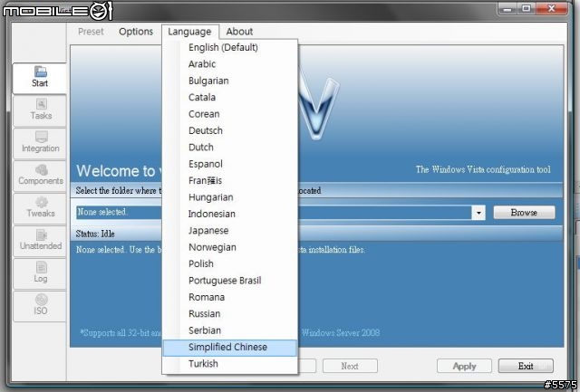
Task: Minimize the vLite window
Action: 507,8
